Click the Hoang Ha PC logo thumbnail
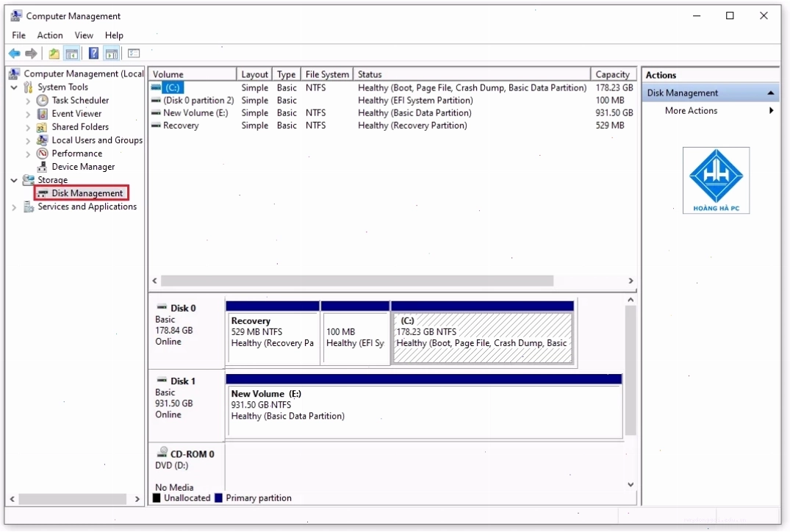This screenshot has height=532, width=790. tap(716, 180)
